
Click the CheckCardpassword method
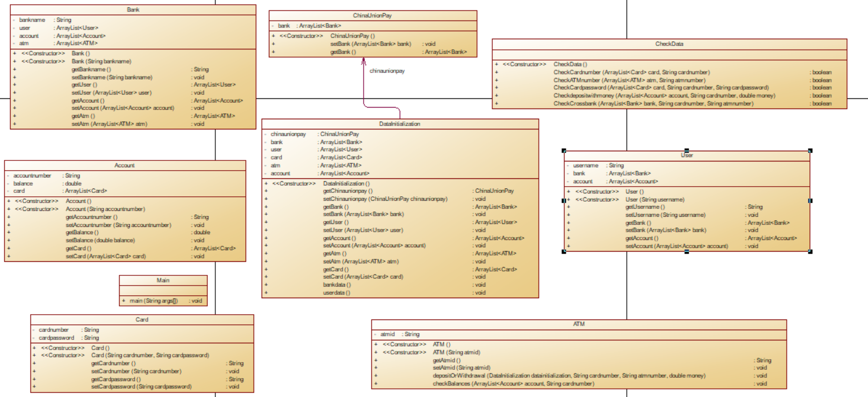(x=661, y=88)
